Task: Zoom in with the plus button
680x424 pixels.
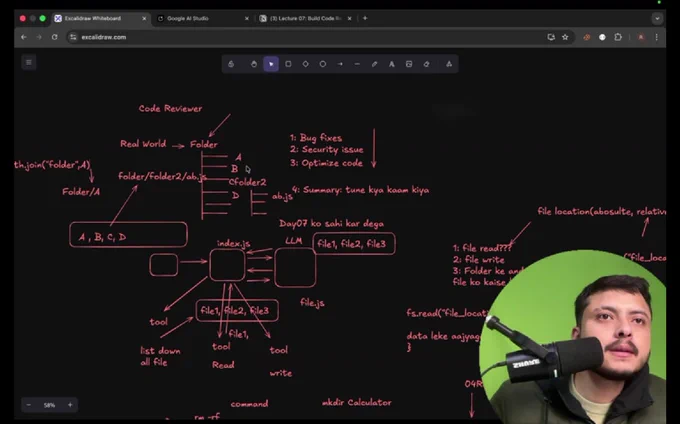Action: [x=70, y=405]
